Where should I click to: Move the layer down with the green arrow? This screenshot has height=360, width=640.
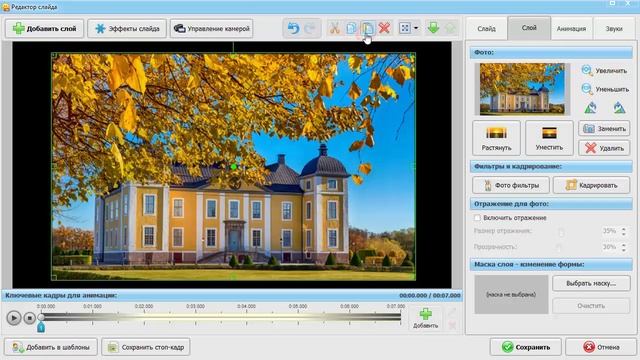click(433, 28)
